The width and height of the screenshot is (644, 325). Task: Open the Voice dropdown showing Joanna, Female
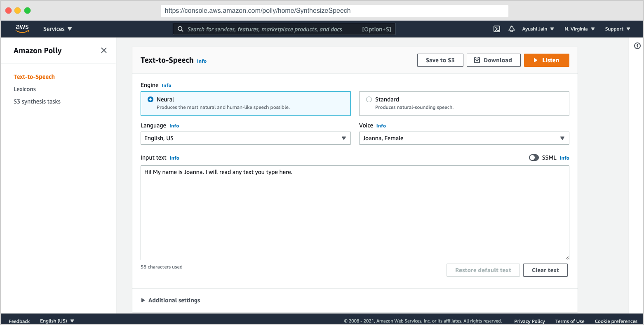[464, 138]
